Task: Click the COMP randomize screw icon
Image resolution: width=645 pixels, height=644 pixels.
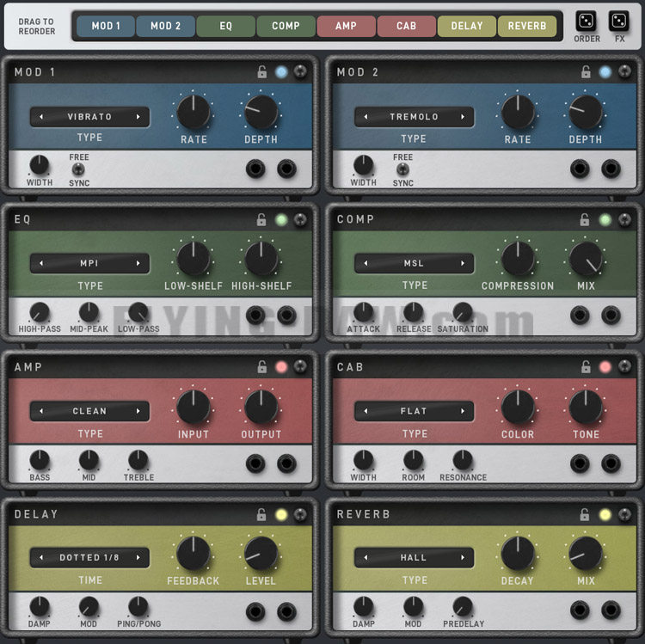Action: click(x=624, y=219)
